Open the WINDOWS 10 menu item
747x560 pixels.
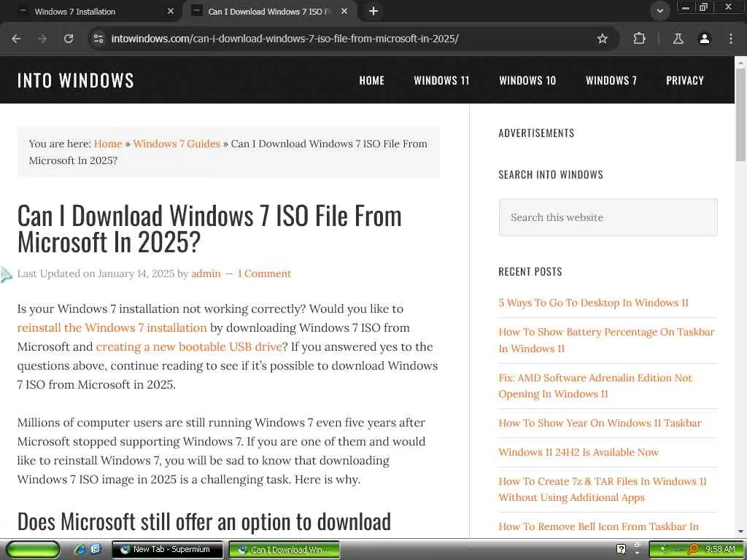[x=527, y=80]
